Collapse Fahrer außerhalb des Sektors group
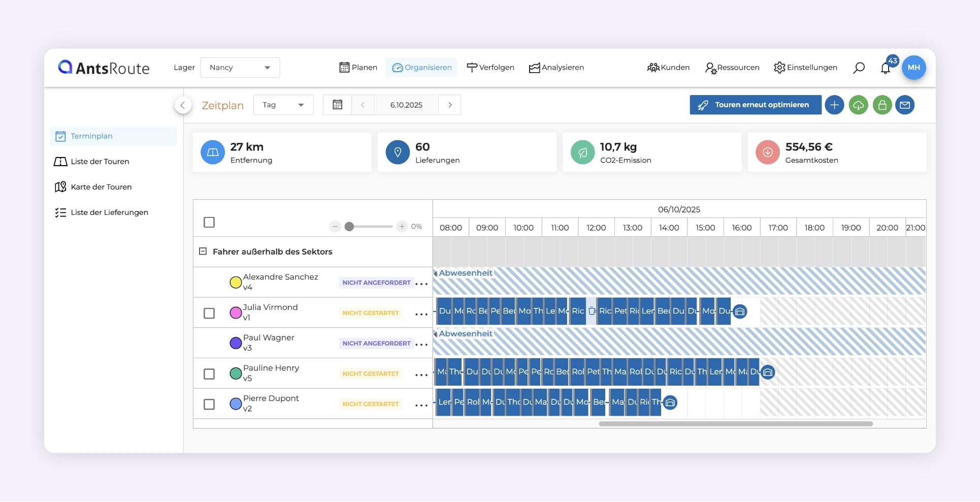 [x=203, y=252]
